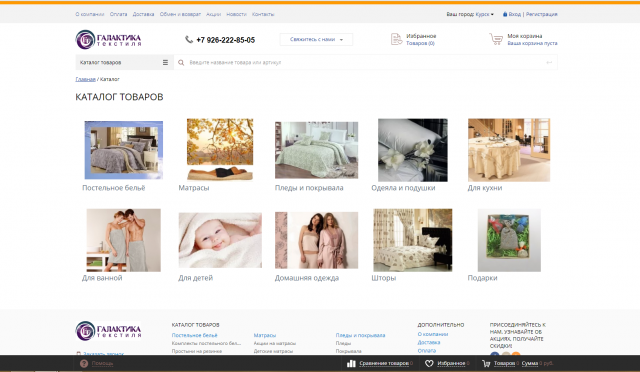Open the Для кухни category image
The image size is (640, 372).
tap(509, 150)
